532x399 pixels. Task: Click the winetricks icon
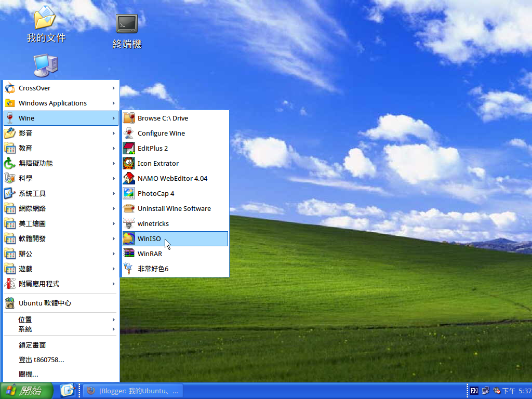[x=129, y=223]
